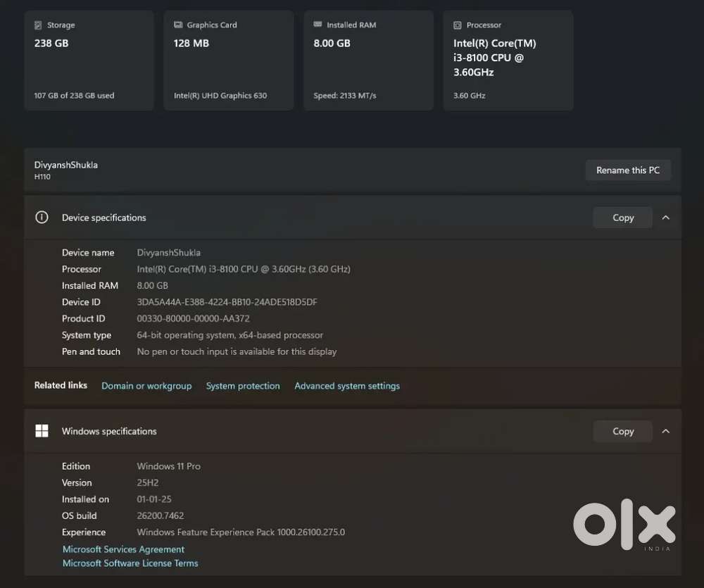Viewport: 704px width, 588px height.
Task: Click the Installed RAM icon
Action: 318,25
